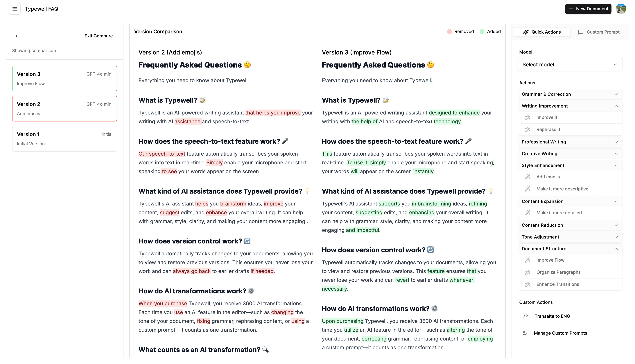Click the red Removed legend swatch
Image resolution: width=635 pixels, height=364 pixels.
tap(449, 32)
